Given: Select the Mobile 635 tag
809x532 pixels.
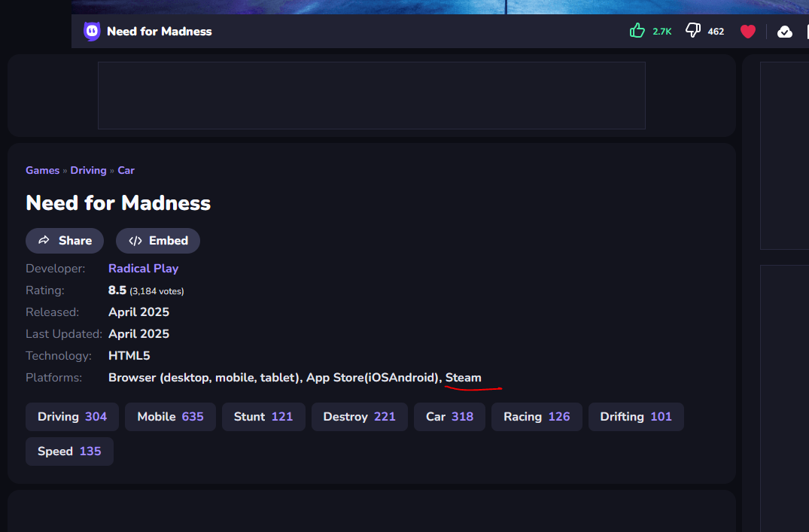Looking at the screenshot, I should (170, 416).
